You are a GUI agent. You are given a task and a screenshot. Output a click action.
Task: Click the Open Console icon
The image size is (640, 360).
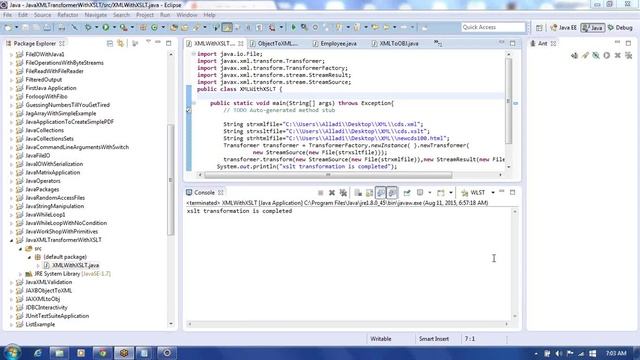click(441, 193)
